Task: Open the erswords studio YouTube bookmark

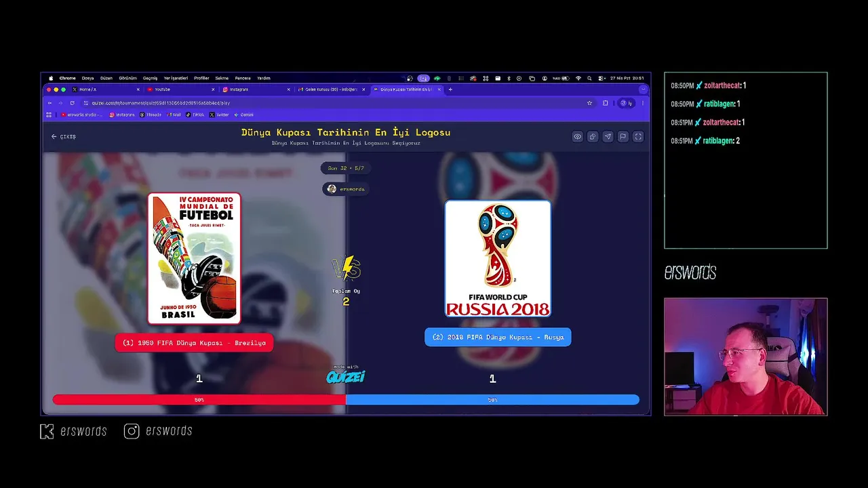Action: pyautogui.click(x=82, y=115)
